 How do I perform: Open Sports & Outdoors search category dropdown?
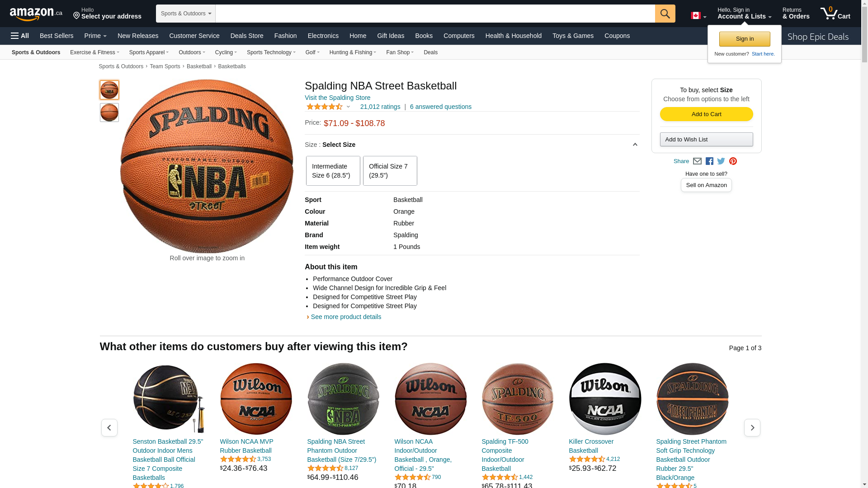click(186, 14)
